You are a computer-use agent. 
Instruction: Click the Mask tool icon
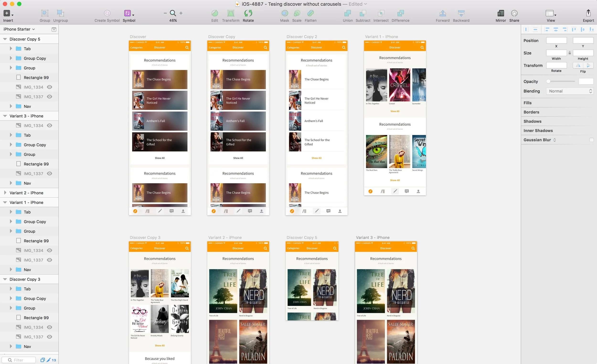284,13
